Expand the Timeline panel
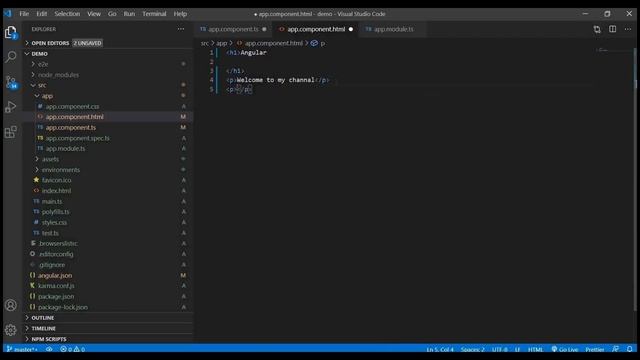Image resolution: width=640 pixels, height=360 pixels. click(x=108, y=328)
